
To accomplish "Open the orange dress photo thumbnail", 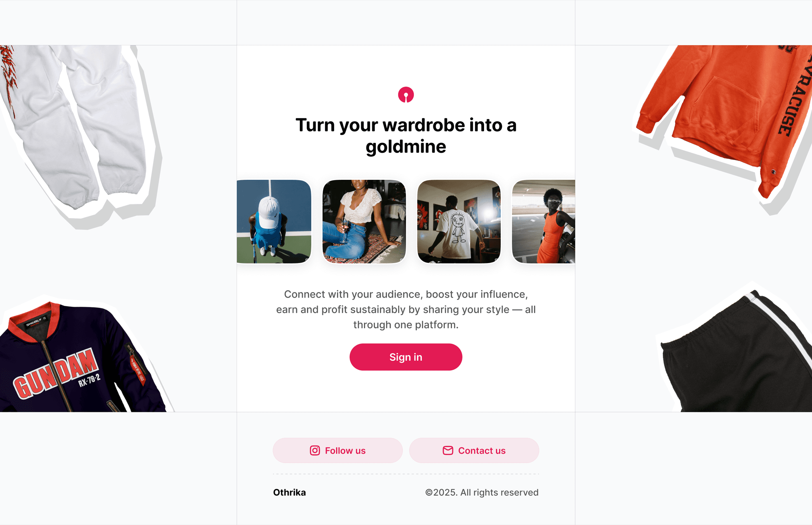I will click(544, 221).
